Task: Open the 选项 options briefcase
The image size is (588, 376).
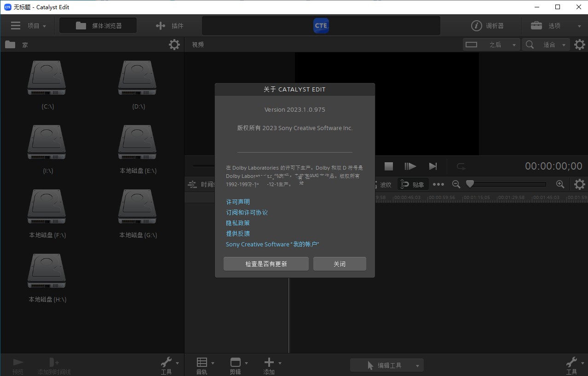Action: click(536, 26)
